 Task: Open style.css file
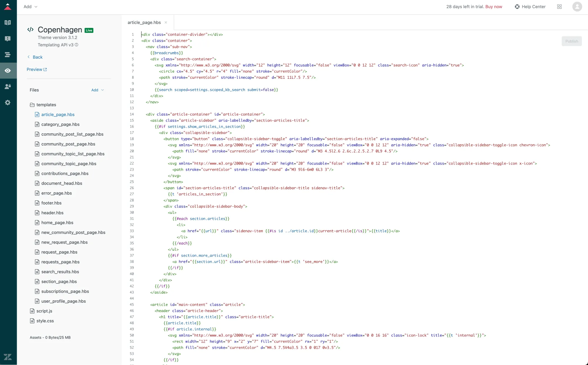pyautogui.click(x=42, y=321)
